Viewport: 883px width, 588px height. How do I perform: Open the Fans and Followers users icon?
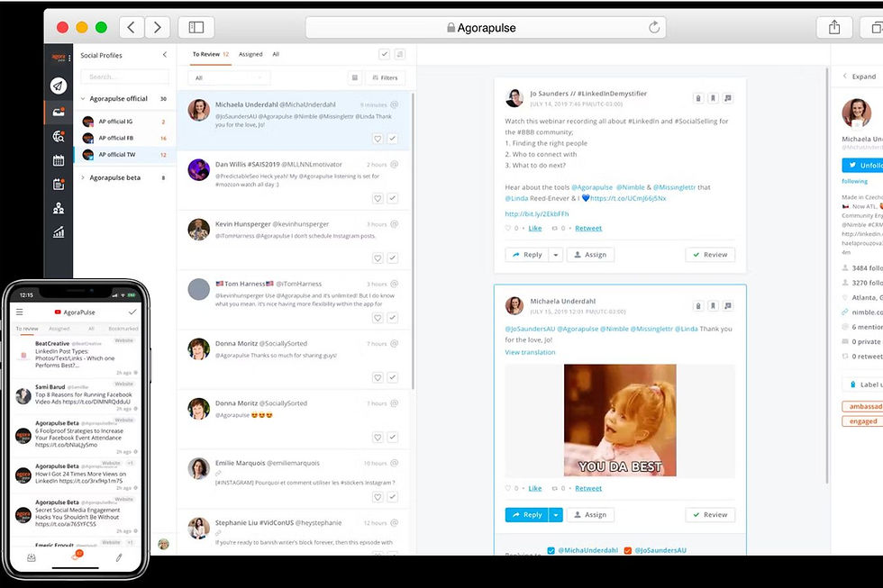(x=59, y=208)
